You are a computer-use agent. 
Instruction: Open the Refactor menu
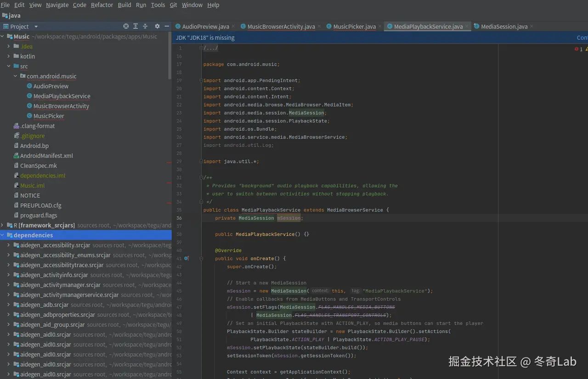102,5
